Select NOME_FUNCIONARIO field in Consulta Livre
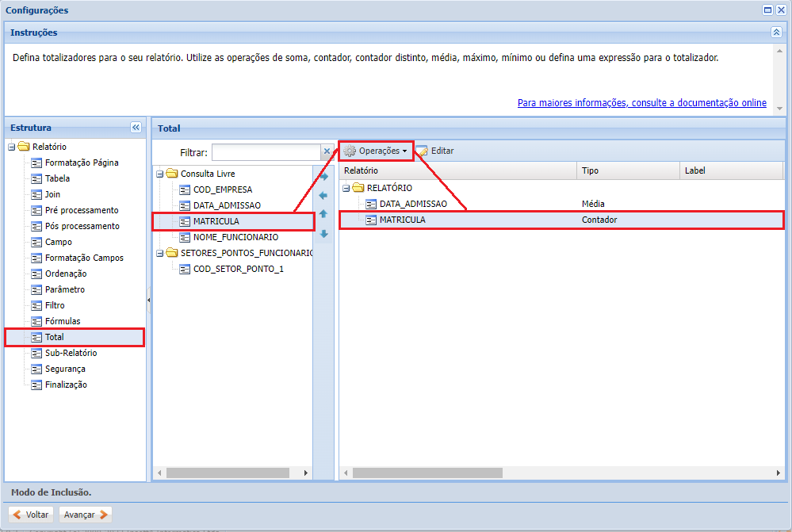The height and width of the screenshot is (532, 792). point(235,237)
